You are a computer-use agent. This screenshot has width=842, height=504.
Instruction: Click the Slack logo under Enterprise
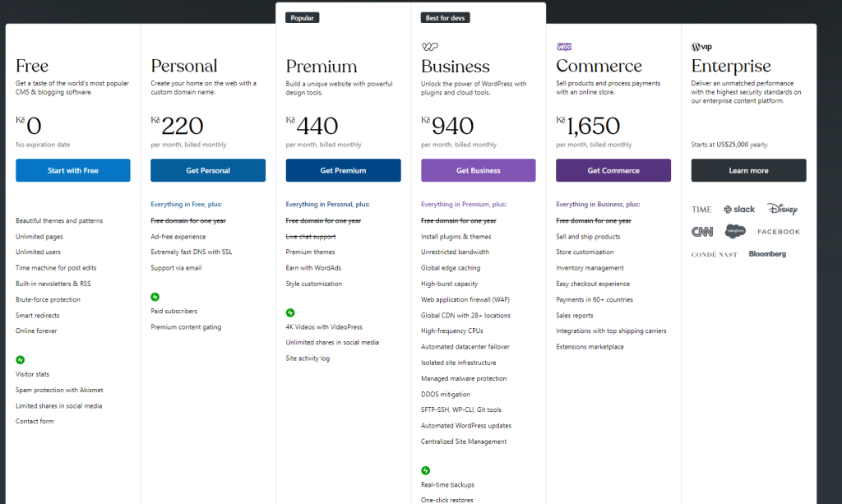(739, 210)
